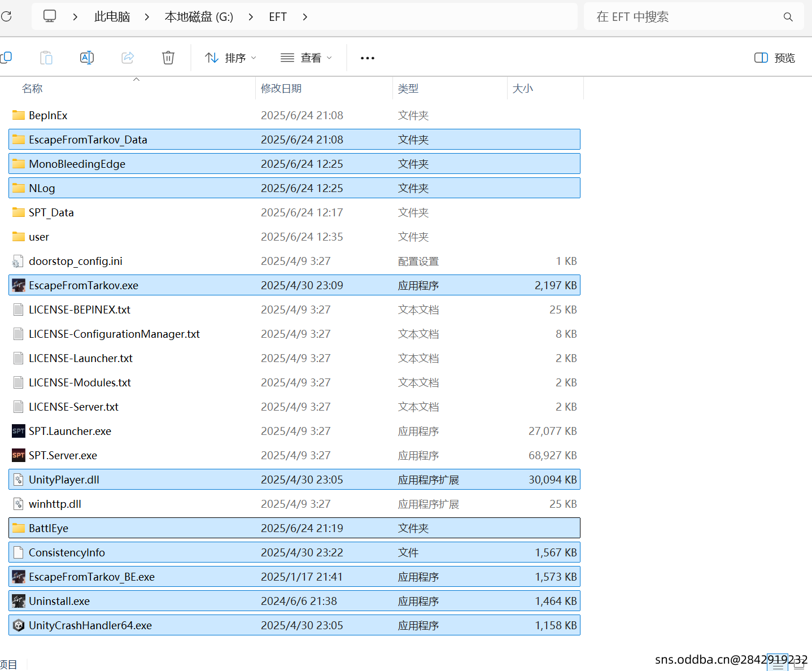Toggle the 预览 preview pane button
Viewport: 812px width, 671px height.
(775, 58)
